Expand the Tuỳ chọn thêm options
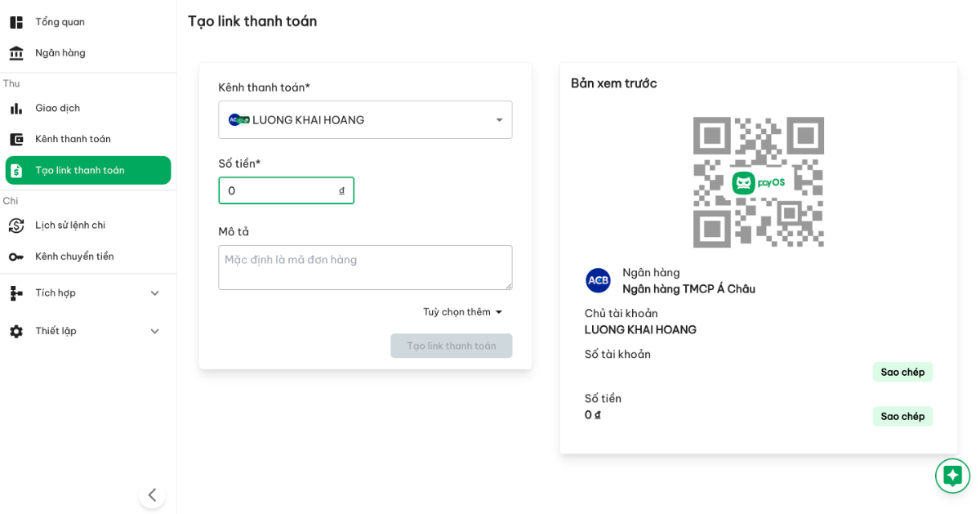This screenshot has width=980, height=514. point(463,312)
